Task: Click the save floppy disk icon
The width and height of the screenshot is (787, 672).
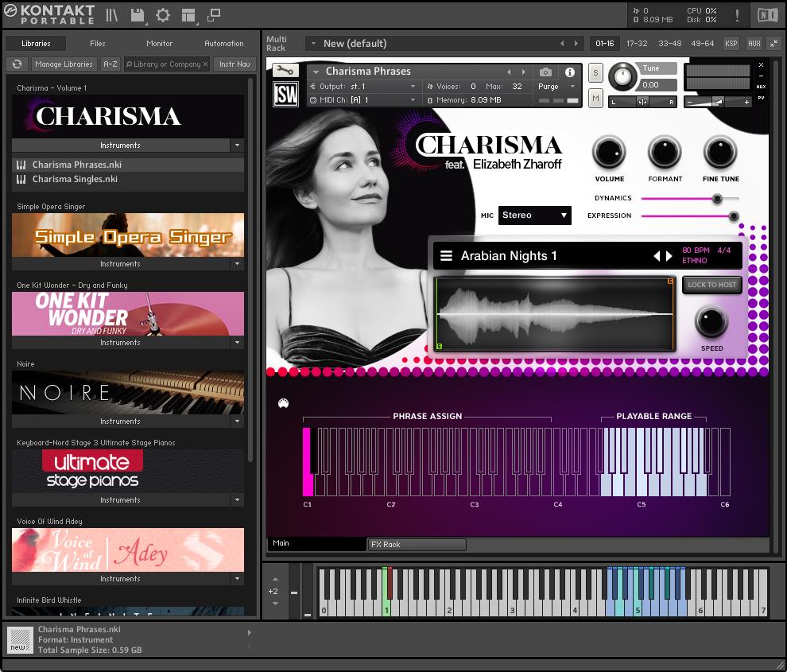Action: [138, 15]
